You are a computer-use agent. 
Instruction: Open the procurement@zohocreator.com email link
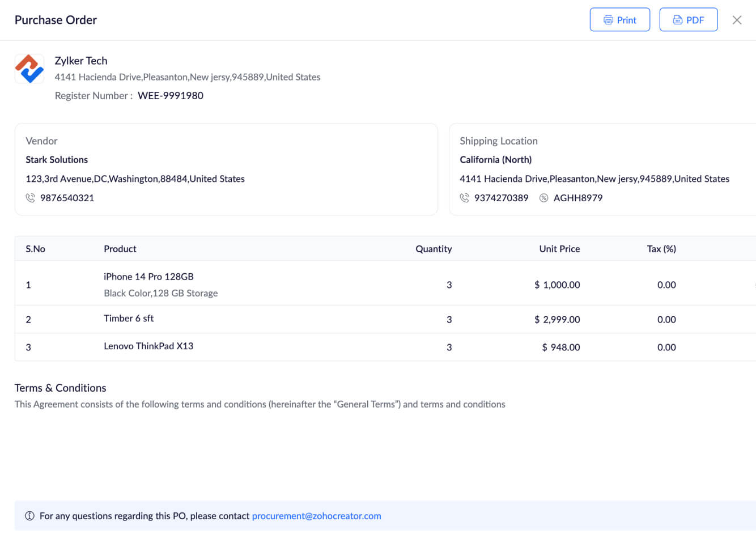pyautogui.click(x=316, y=516)
